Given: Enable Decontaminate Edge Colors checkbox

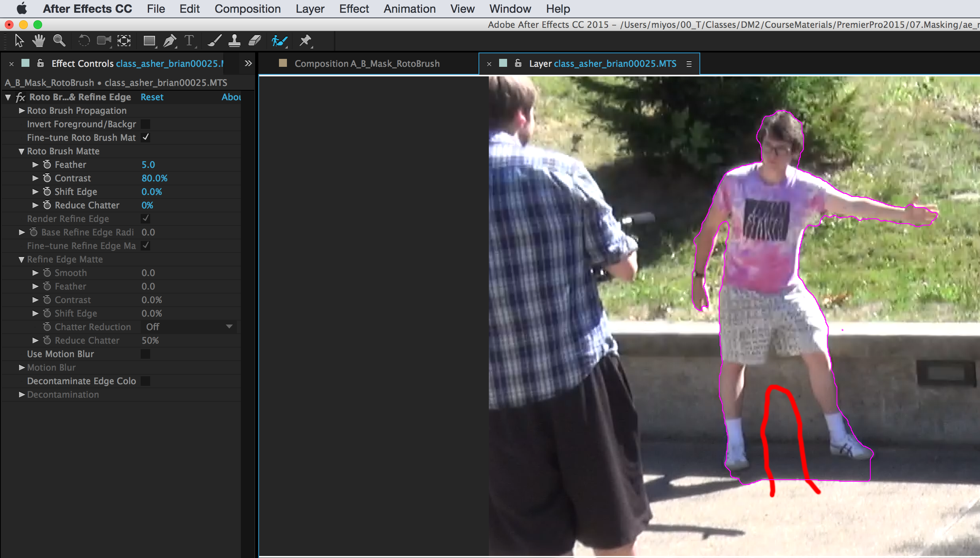Looking at the screenshot, I should pos(146,381).
